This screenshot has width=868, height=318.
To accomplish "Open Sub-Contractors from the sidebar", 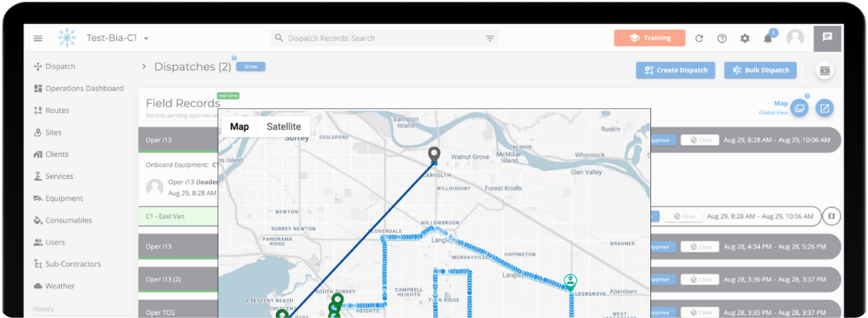I will (73, 264).
